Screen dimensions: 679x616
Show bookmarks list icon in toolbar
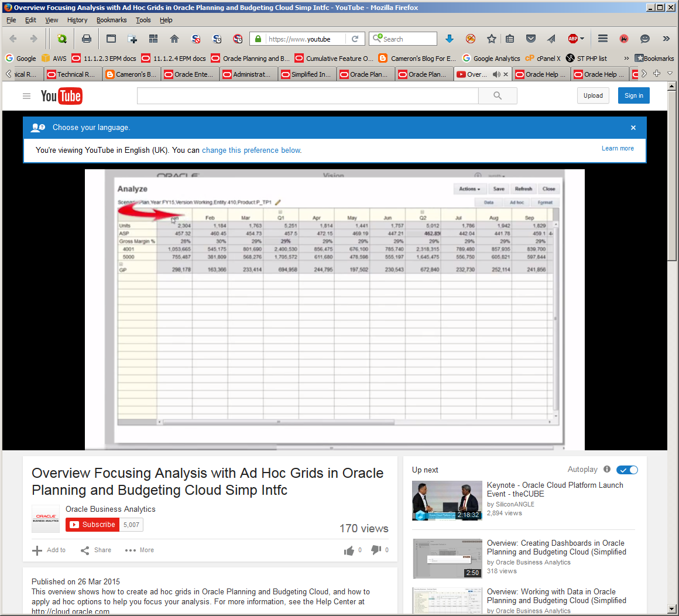point(510,39)
